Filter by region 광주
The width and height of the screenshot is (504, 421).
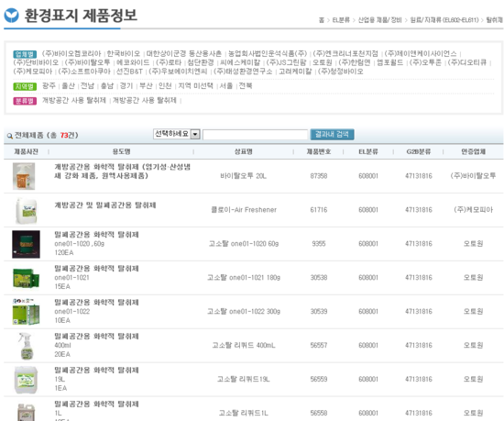(49, 86)
